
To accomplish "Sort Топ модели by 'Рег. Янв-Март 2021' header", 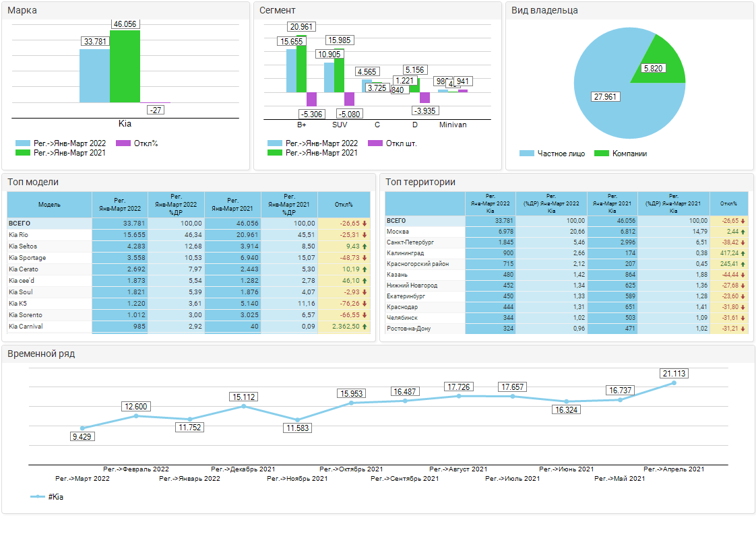I will coord(232,204).
